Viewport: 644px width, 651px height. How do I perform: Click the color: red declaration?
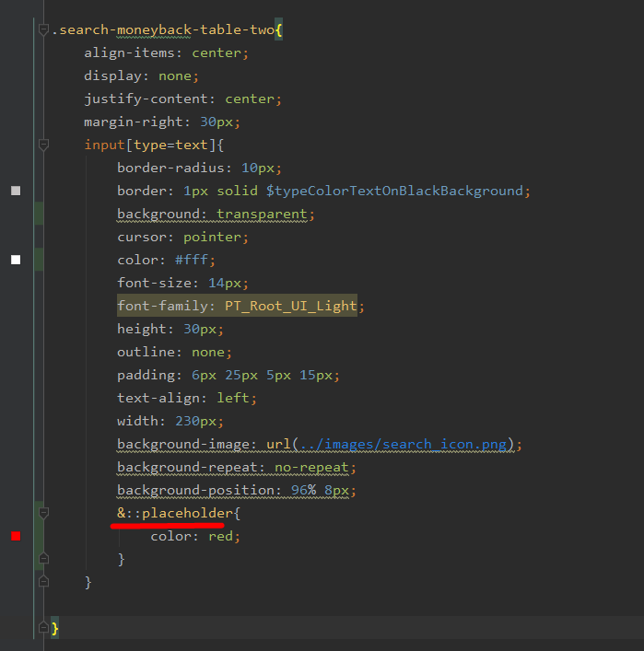[x=195, y=537]
